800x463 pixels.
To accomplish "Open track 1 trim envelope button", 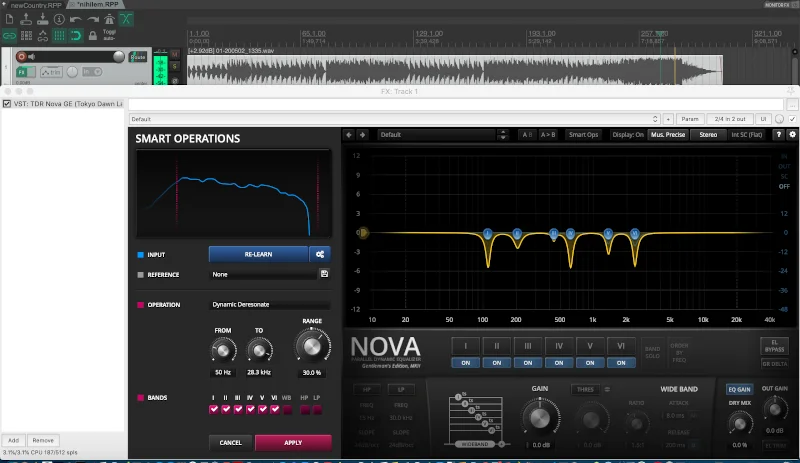I will (51, 72).
